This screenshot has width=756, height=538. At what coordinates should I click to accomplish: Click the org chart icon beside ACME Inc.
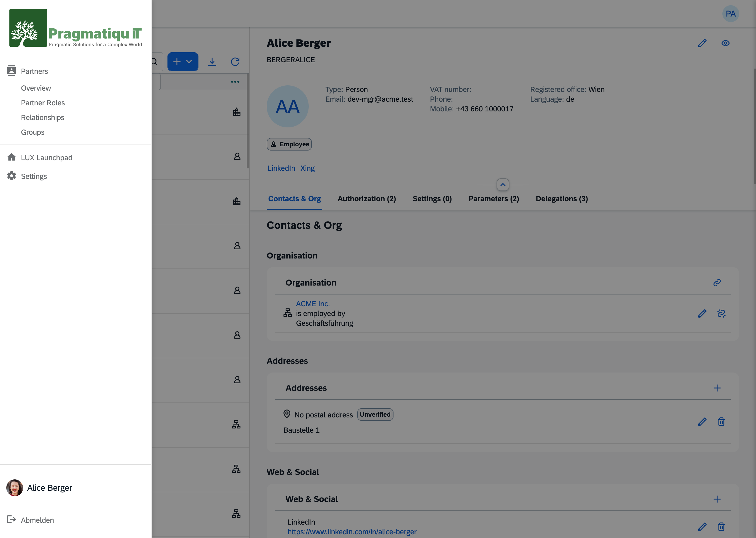click(287, 313)
